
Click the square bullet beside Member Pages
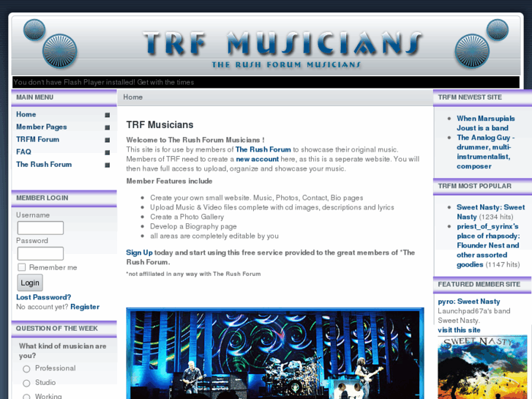click(108, 127)
